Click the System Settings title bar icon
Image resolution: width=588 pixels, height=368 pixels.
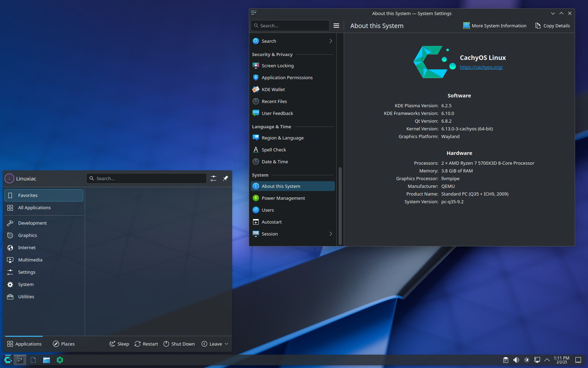(254, 13)
